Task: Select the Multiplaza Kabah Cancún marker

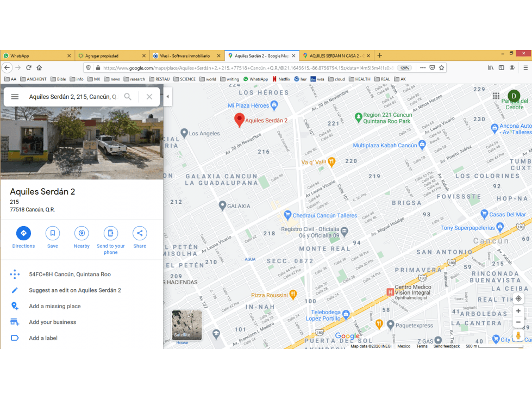Action: (422, 145)
